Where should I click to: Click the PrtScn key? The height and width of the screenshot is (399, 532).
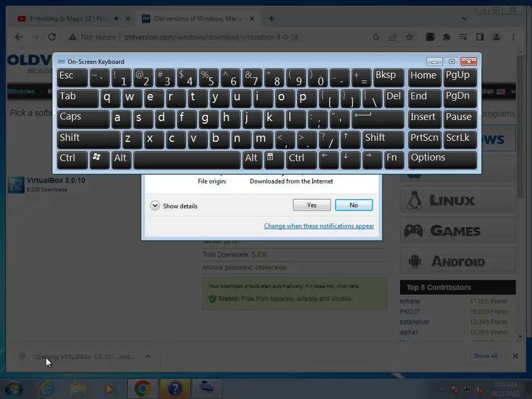425,140
